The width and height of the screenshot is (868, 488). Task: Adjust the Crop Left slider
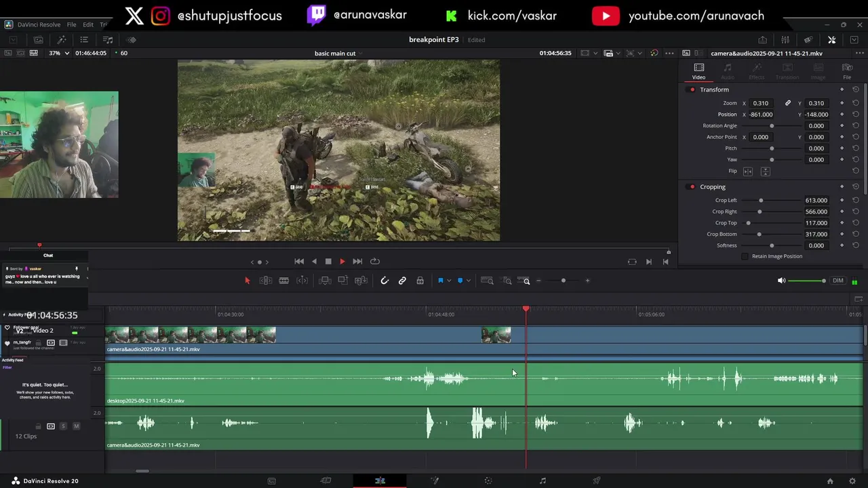tap(771, 201)
